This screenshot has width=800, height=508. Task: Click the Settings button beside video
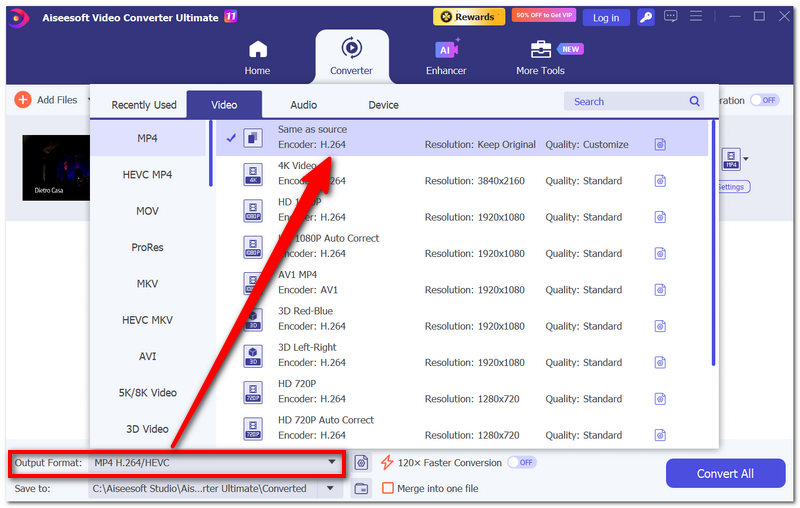coord(733,187)
